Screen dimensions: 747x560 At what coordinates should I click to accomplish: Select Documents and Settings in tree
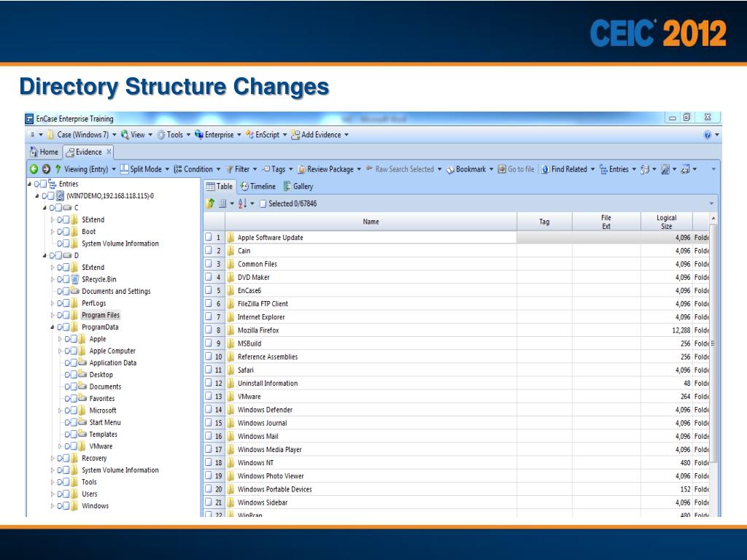click(116, 291)
